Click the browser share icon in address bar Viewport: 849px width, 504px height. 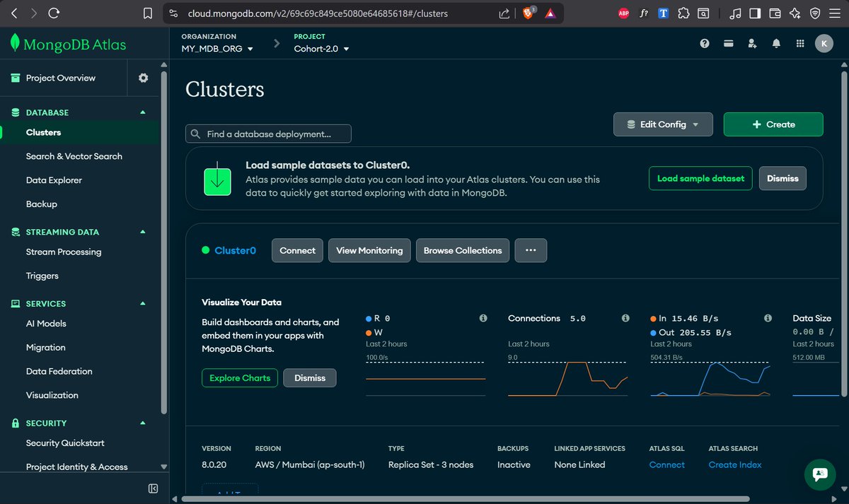click(x=504, y=13)
